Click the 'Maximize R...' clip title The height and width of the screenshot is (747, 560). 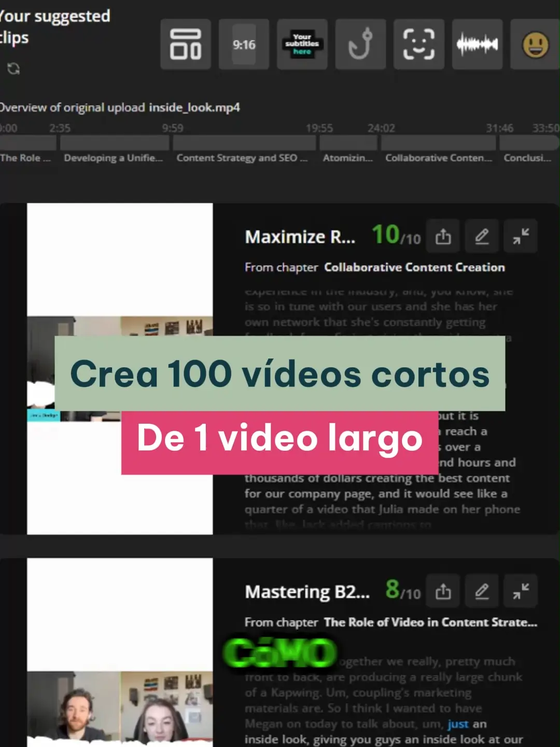coord(300,237)
